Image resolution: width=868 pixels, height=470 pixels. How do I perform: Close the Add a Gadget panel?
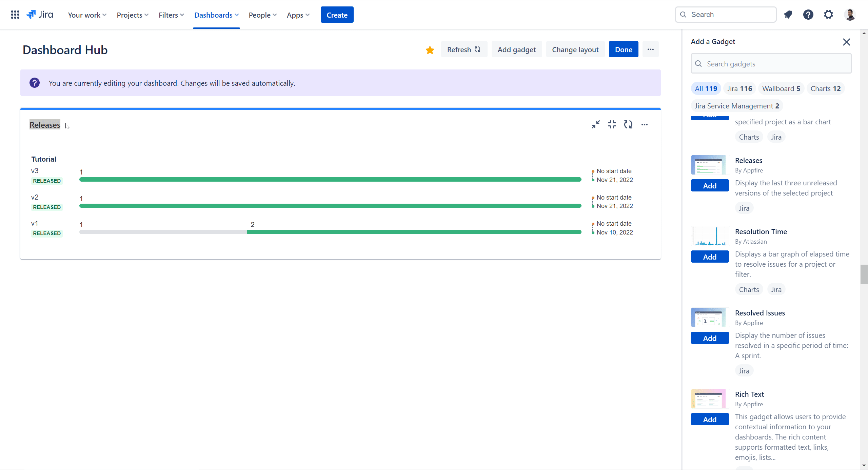tap(847, 42)
